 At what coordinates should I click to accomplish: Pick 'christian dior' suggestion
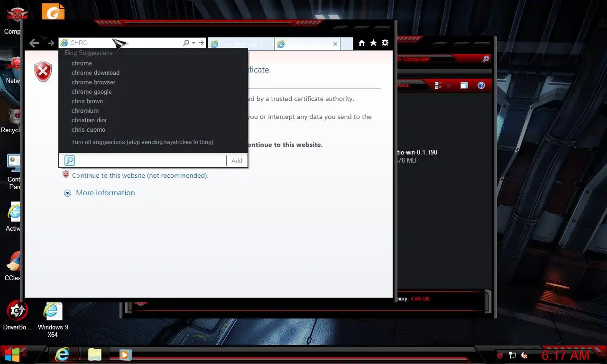click(x=89, y=120)
